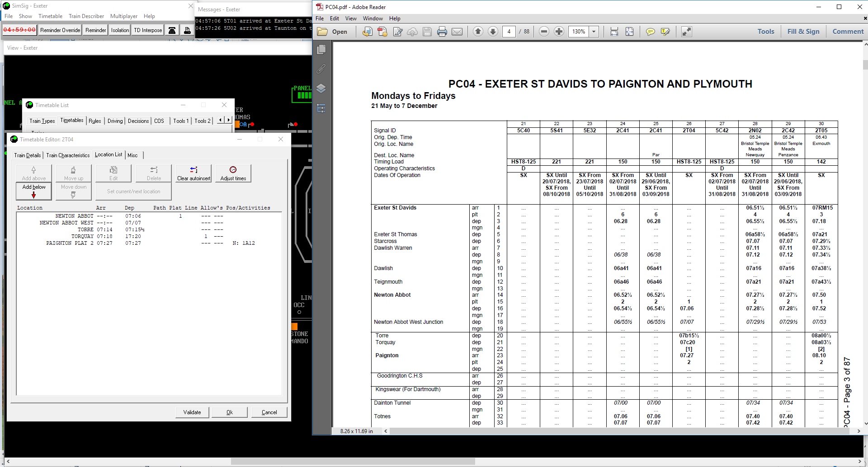Click the TD Interpose button

[148, 30]
